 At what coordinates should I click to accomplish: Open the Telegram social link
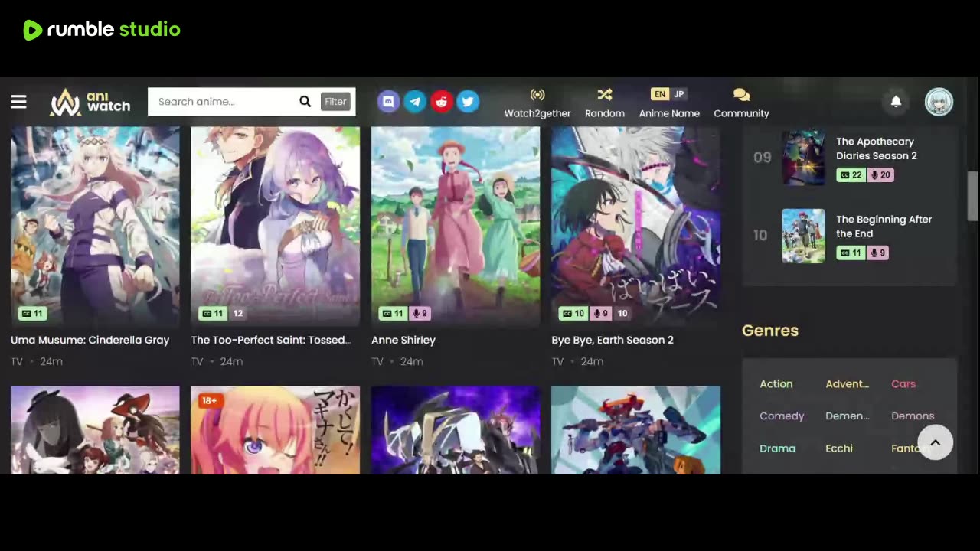pyautogui.click(x=415, y=101)
